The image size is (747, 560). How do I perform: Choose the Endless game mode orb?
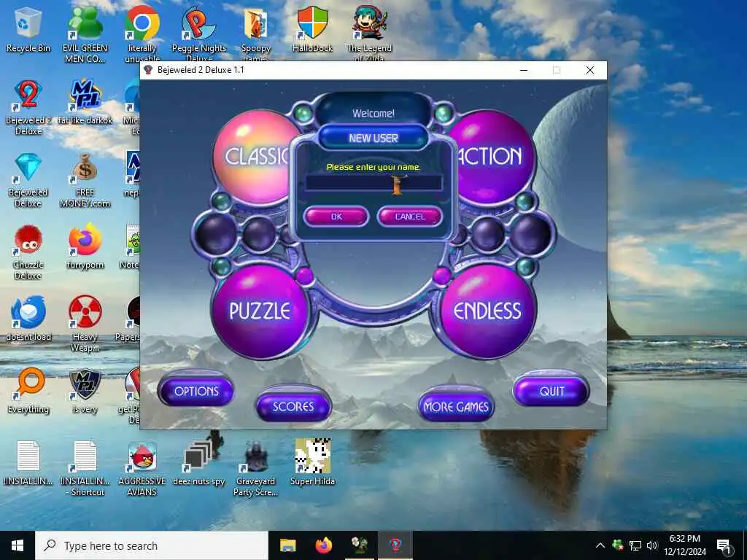click(x=487, y=311)
